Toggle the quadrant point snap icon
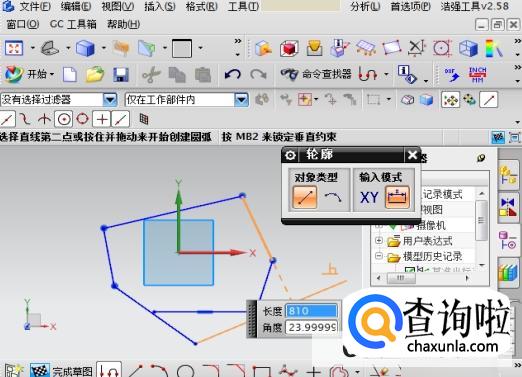Viewport: 522px width, 377px height. tap(83, 119)
